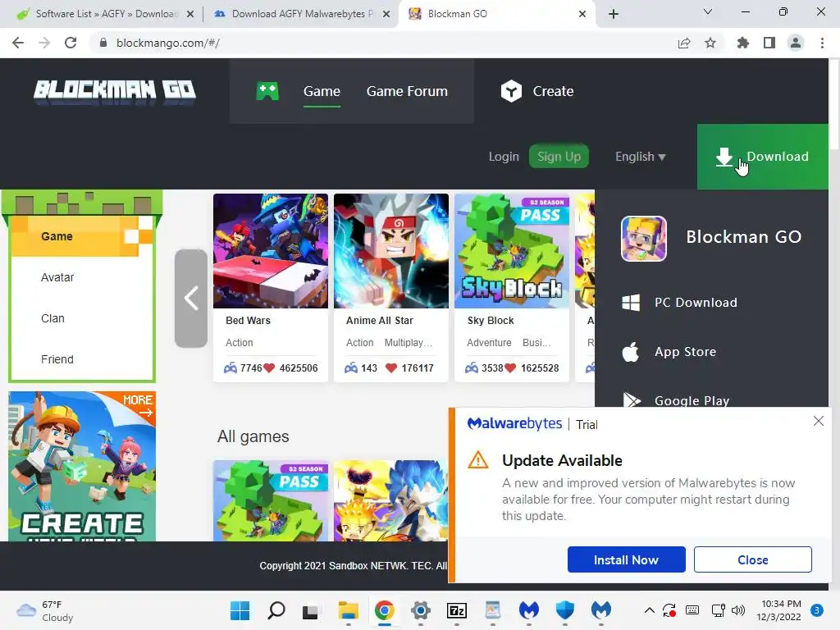
Task: Click the Create cube icon
Action: [x=511, y=91]
